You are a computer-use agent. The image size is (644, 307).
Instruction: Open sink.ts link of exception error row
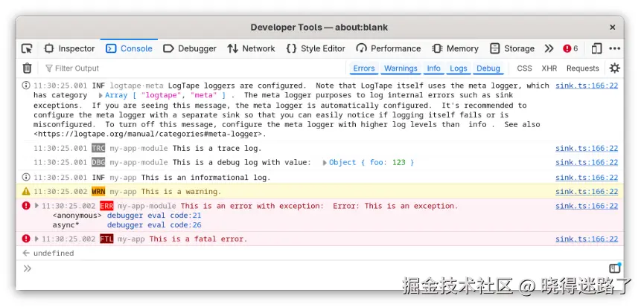(x=587, y=206)
